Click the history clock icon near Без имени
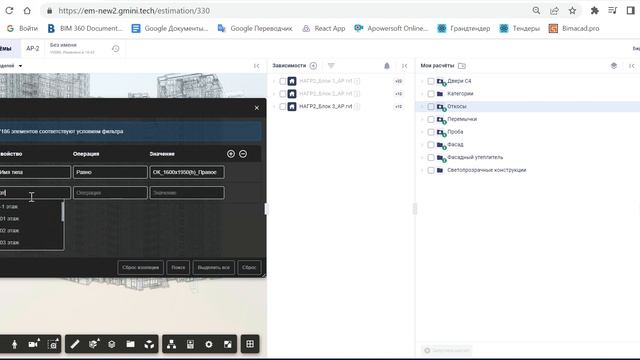The image size is (640, 360). tap(116, 49)
